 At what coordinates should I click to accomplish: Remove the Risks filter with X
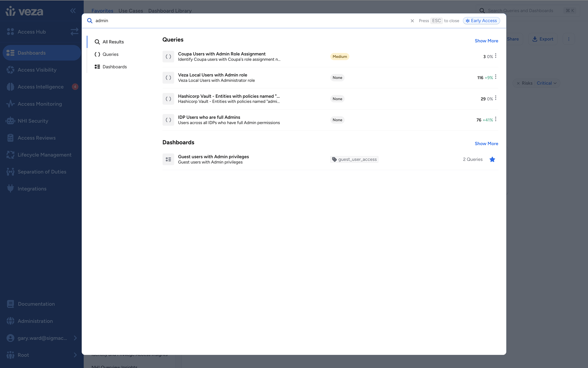(518, 83)
